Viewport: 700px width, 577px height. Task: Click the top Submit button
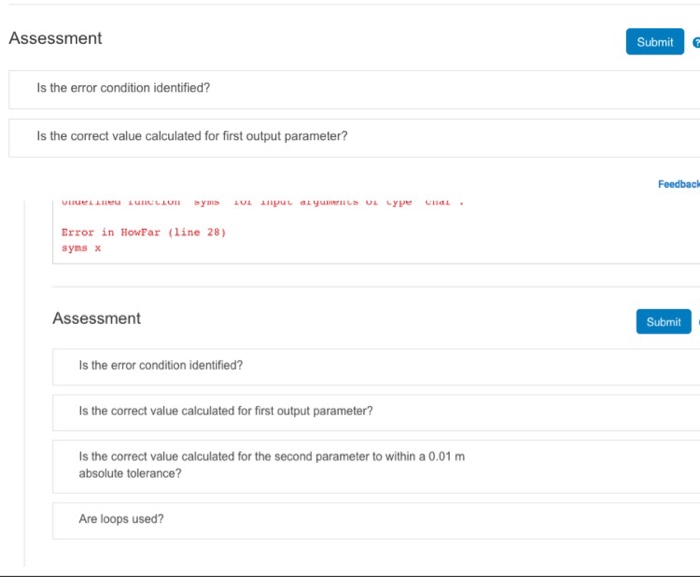(x=654, y=42)
